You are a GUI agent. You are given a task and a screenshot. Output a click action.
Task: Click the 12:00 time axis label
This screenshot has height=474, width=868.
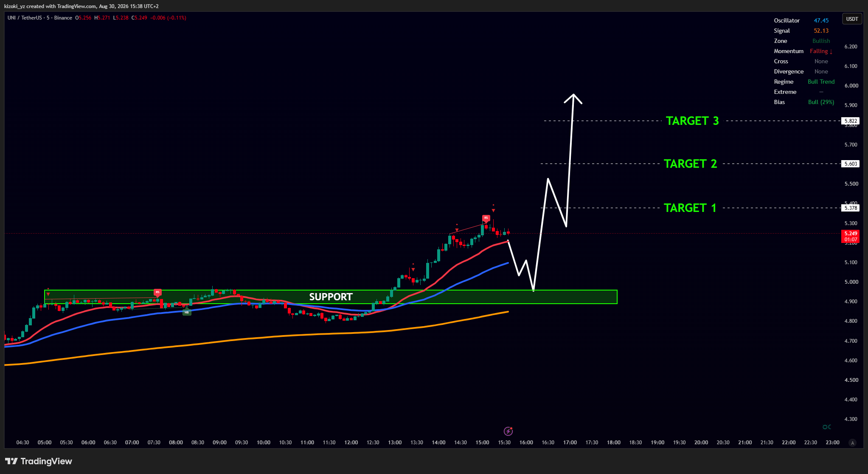pos(351,443)
